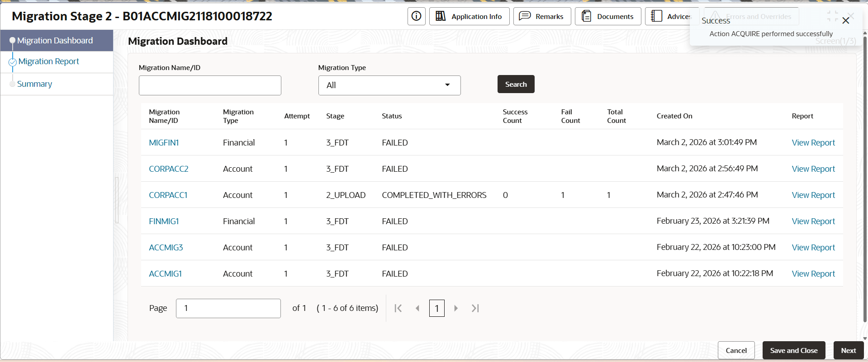
Task: Open the MIGFIN1 migration link
Action: [x=164, y=143]
